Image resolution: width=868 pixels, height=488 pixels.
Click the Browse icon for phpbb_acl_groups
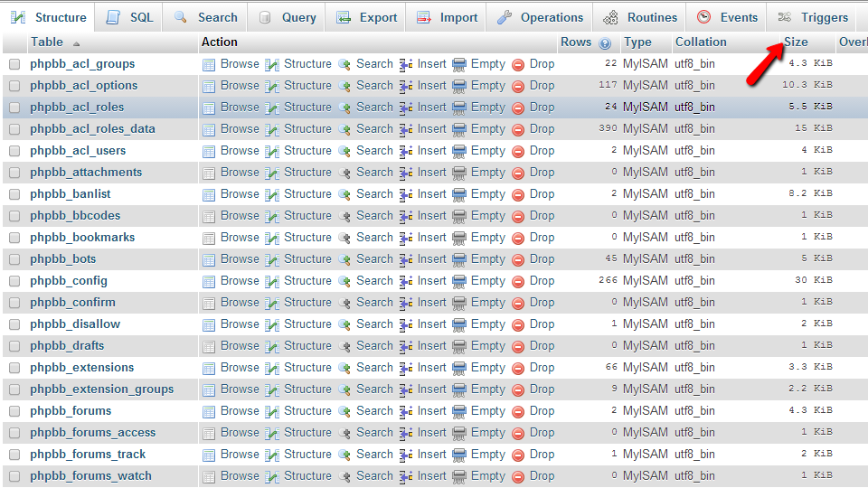pyautogui.click(x=209, y=64)
